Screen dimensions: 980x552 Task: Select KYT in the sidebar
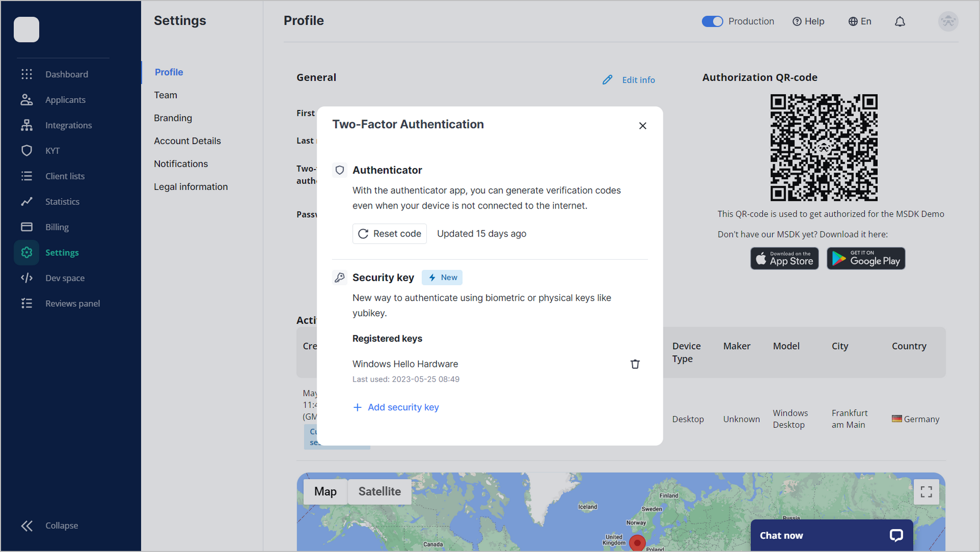(53, 150)
